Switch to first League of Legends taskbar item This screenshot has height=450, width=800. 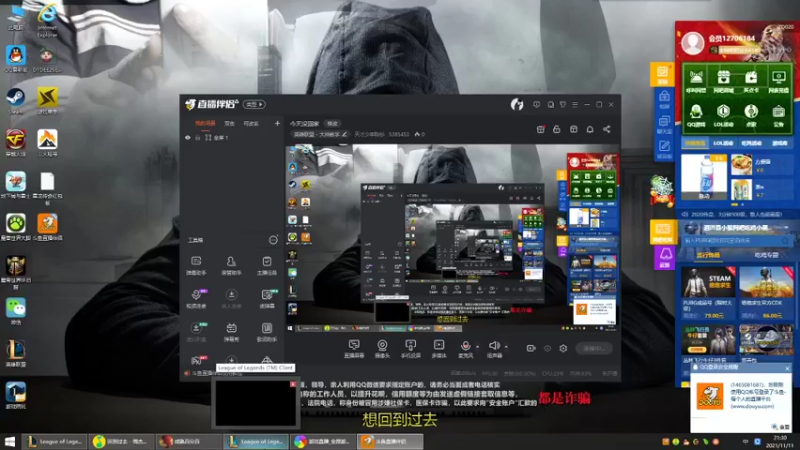click(55, 441)
